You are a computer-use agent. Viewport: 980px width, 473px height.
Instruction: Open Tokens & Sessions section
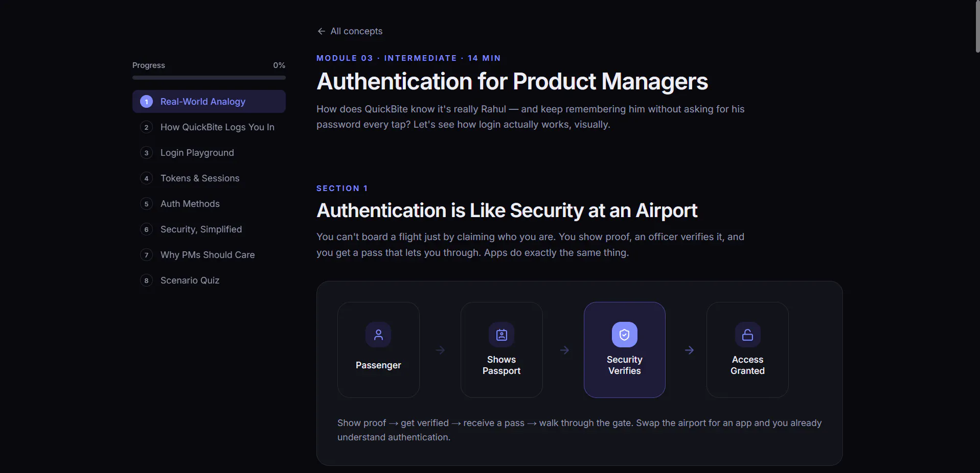tap(209, 178)
